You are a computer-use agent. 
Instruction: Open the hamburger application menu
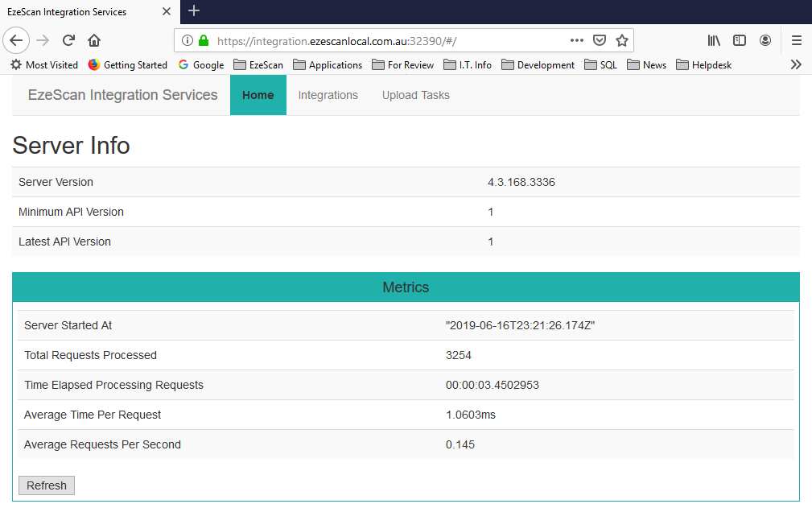point(796,40)
